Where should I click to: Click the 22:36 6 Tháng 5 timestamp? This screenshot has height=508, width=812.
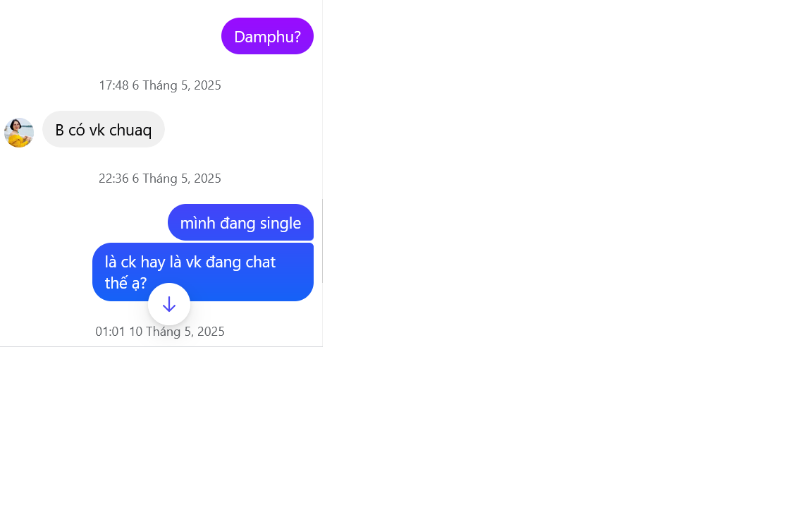point(160,179)
